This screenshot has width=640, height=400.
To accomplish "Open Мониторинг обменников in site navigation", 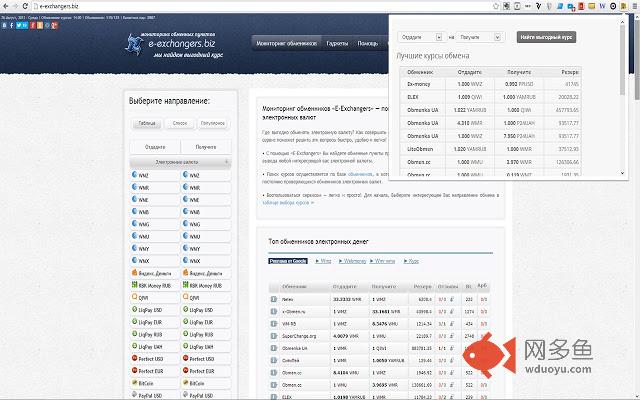I will tap(287, 43).
